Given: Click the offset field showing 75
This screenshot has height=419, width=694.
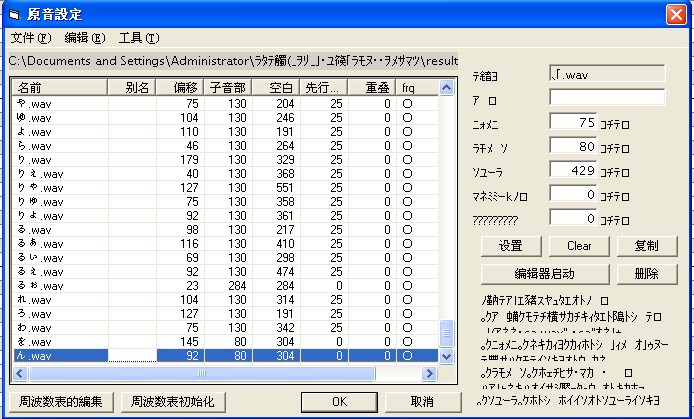Looking at the screenshot, I should click(x=573, y=122).
